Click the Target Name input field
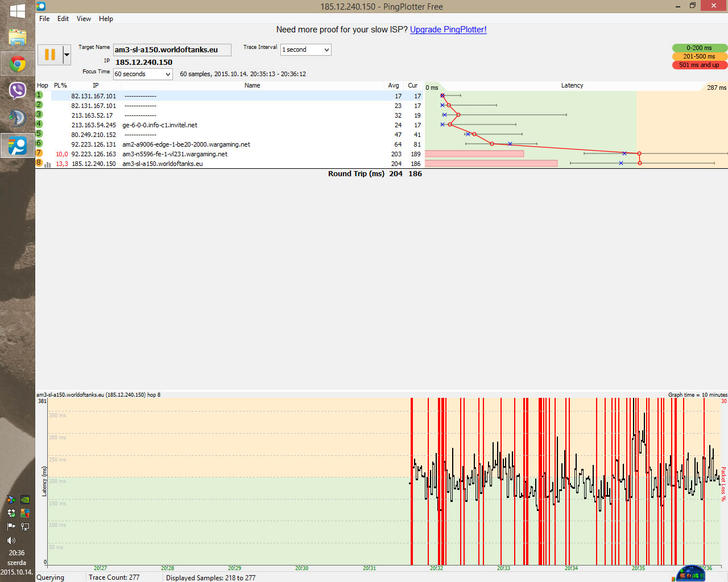The width and height of the screenshot is (728, 582). [x=172, y=50]
